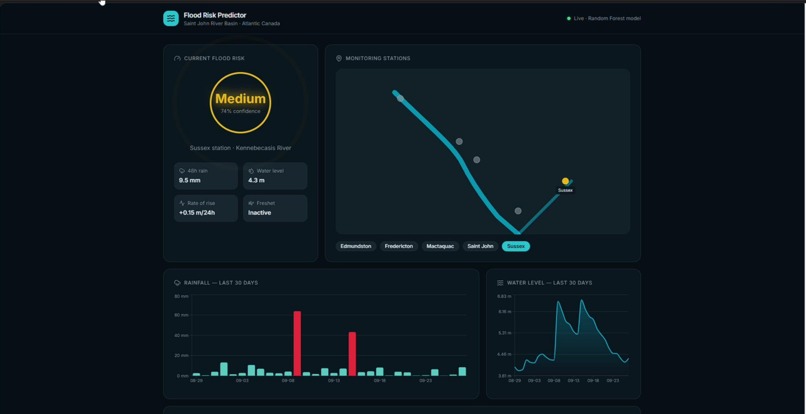Click '5.31 m' on the water level axis

coord(504,333)
